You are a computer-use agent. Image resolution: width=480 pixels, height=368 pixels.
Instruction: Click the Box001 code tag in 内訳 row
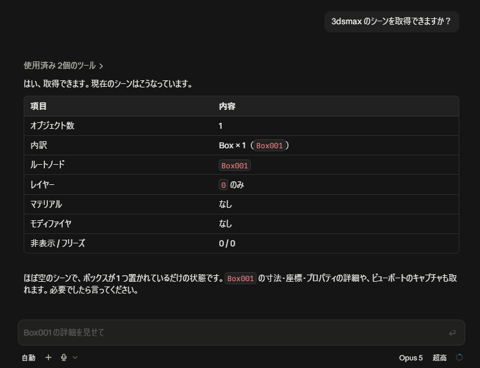coord(269,146)
